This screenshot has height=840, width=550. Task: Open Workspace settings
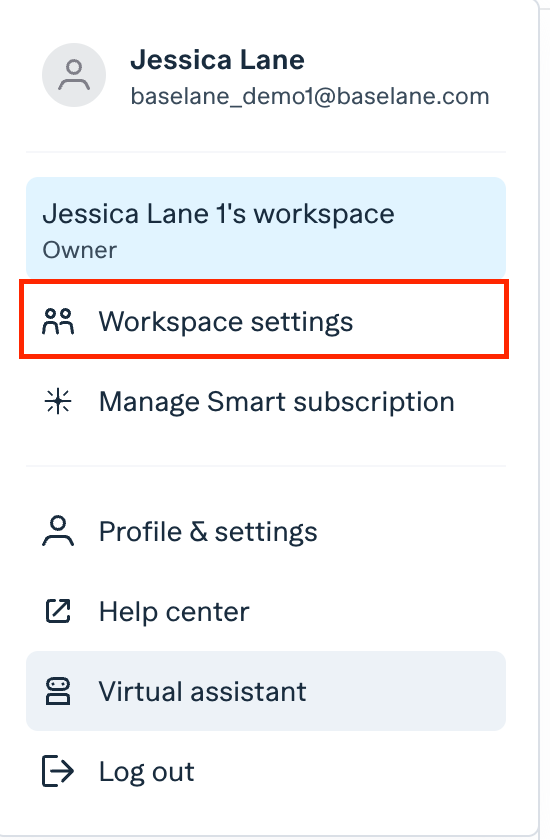click(x=265, y=319)
